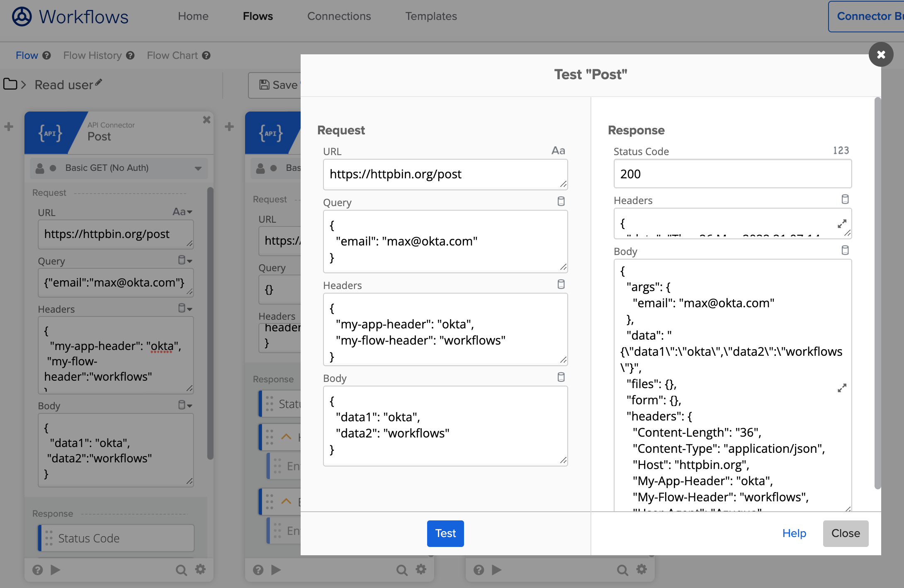Click the object type icon beside Request Query
Viewport: 904px width, 588px height.
click(561, 202)
